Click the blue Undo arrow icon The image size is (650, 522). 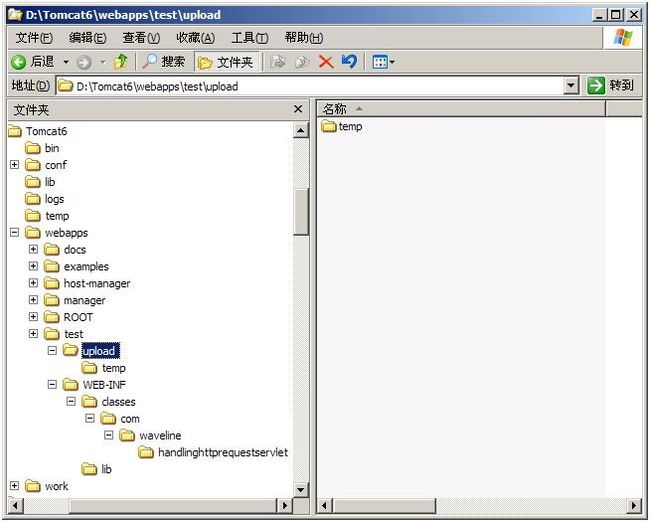[349, 62]
